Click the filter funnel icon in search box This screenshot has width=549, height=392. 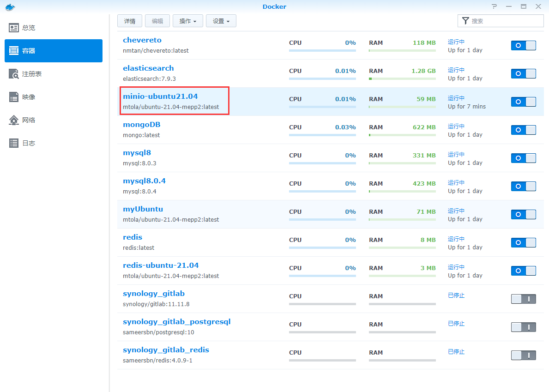(x=465, y=21)
